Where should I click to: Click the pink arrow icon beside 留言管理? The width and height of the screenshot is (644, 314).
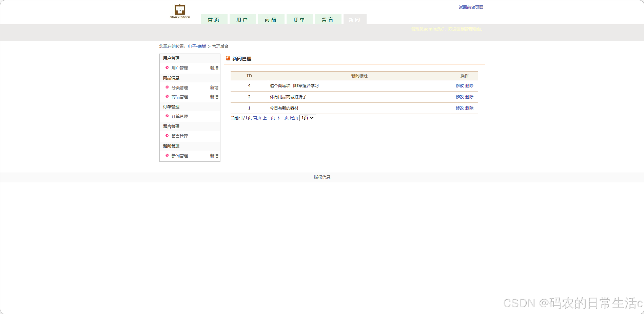point(167,136)
